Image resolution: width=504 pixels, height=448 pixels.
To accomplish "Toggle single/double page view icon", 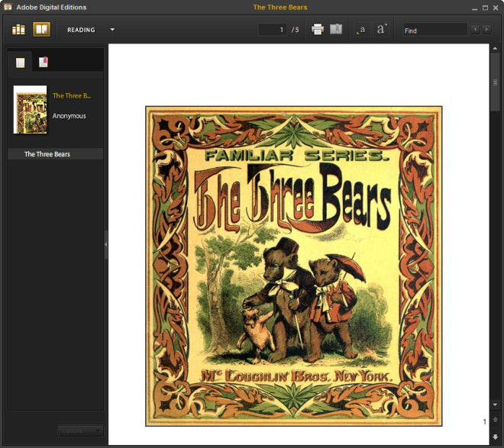I will point(336,29).
